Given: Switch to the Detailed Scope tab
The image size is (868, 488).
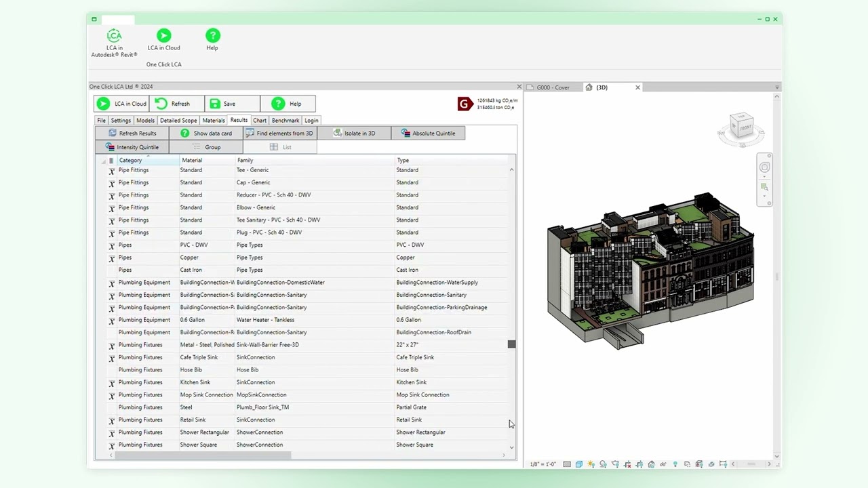Looking at the screenshot, I should pos(178,120).
